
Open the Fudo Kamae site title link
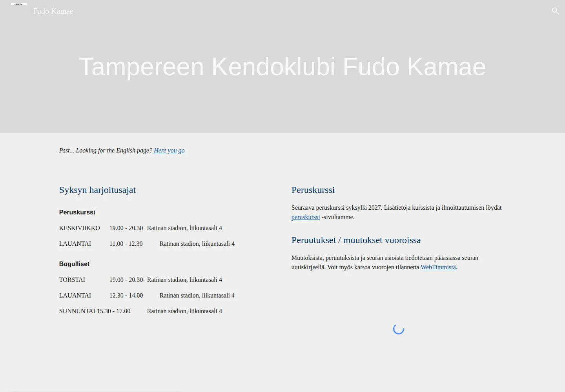pos(53,11)
